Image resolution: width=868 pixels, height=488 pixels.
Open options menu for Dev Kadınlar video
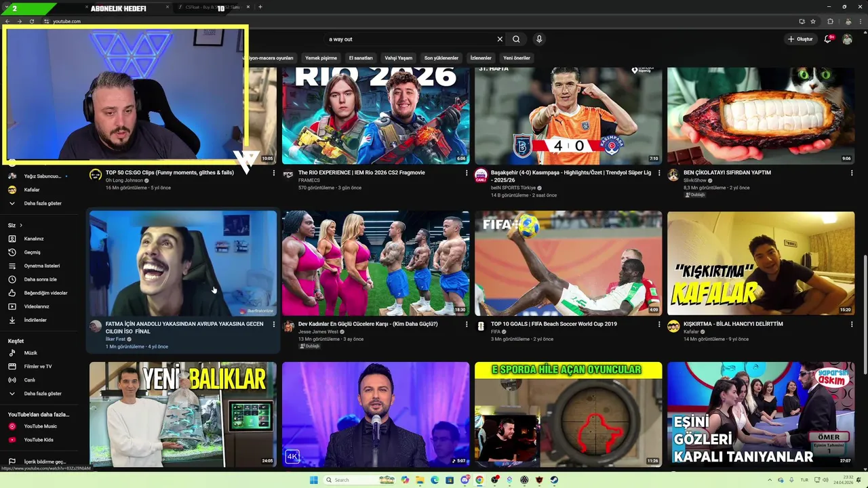467,325
